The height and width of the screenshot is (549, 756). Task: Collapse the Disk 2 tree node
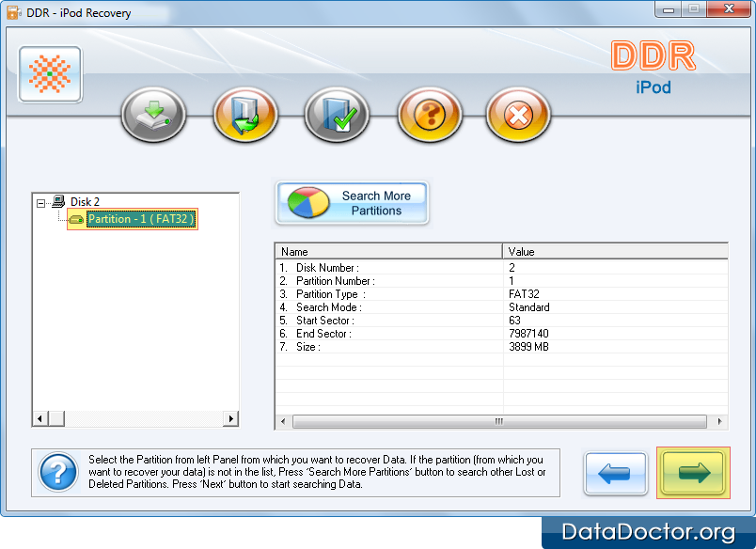point(41,203)
